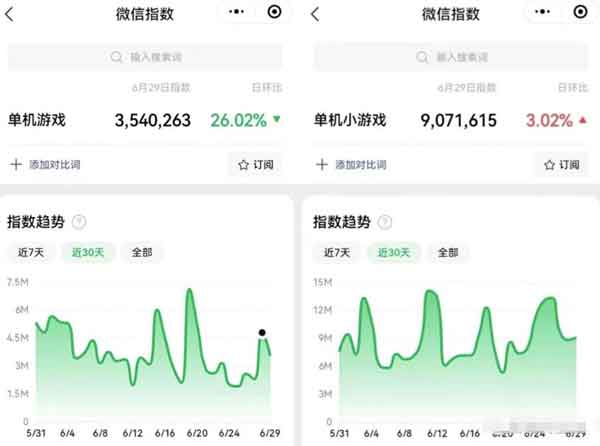
Task: Click the 7.5M axis label on left chart
Action: click(x=18, y=282)
